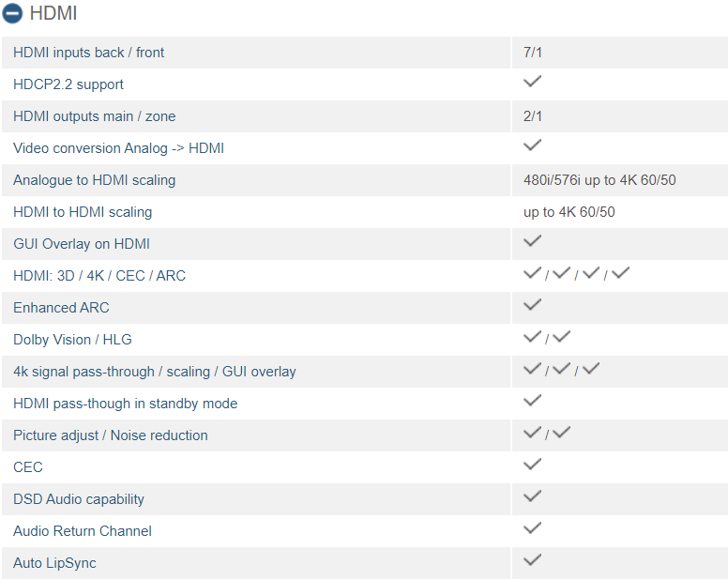Click the GUI Overlay on HDMI checkmark
Viewport: 728px width, 580px height.
[x=532, y=240]
